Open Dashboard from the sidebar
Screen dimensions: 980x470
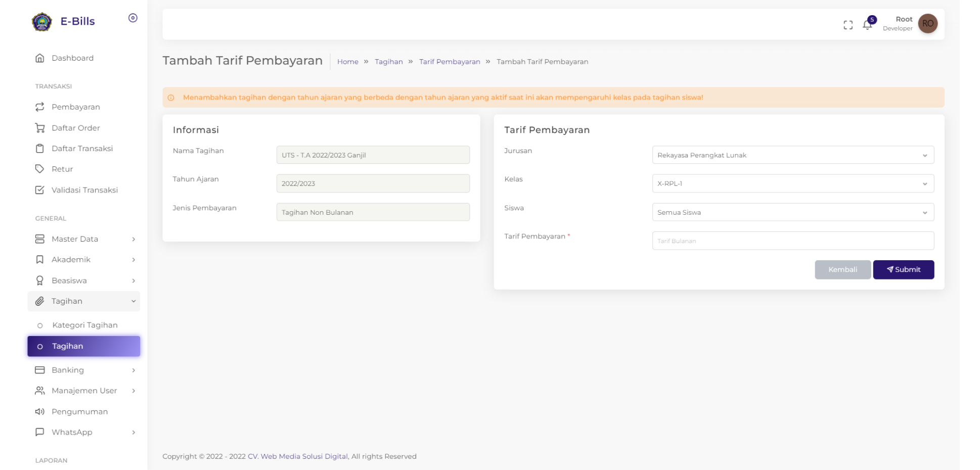click(72, 58)
